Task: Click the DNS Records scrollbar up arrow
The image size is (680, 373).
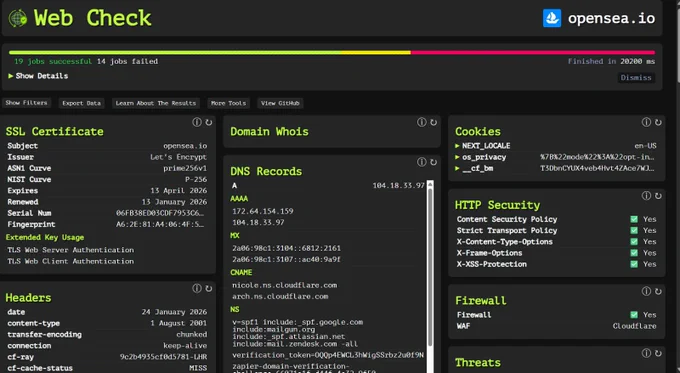Action: [430, 184]
